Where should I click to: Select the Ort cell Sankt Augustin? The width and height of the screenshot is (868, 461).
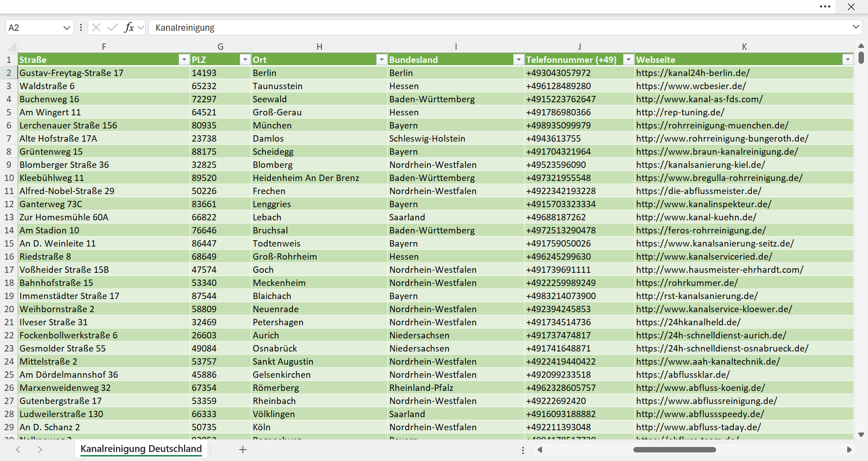point(319,361)
